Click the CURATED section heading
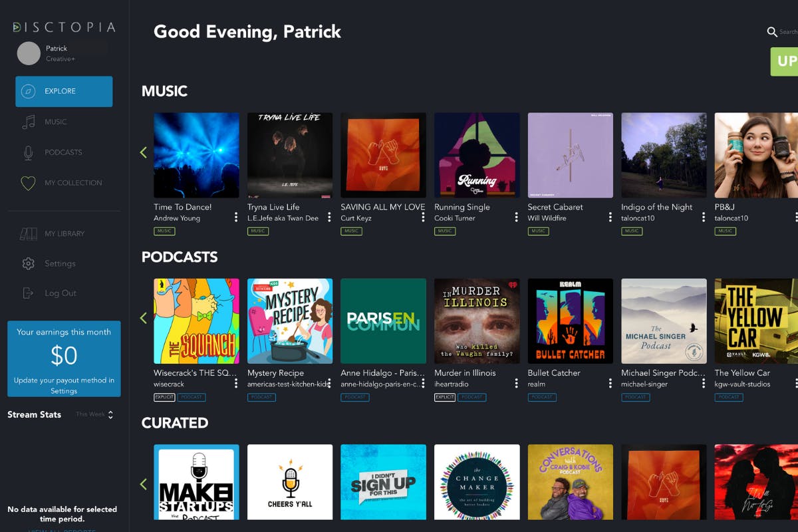The width and height of the screenshot is (798, 532). (175, 423)
